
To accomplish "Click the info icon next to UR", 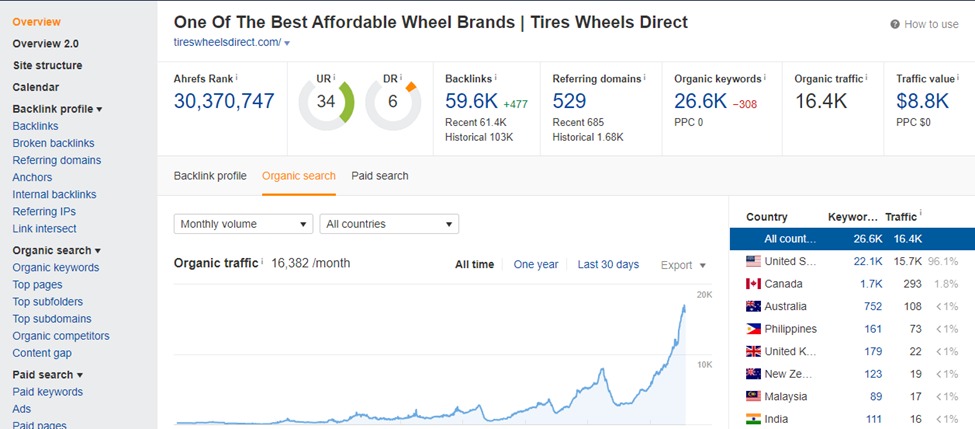I will 333,77.
